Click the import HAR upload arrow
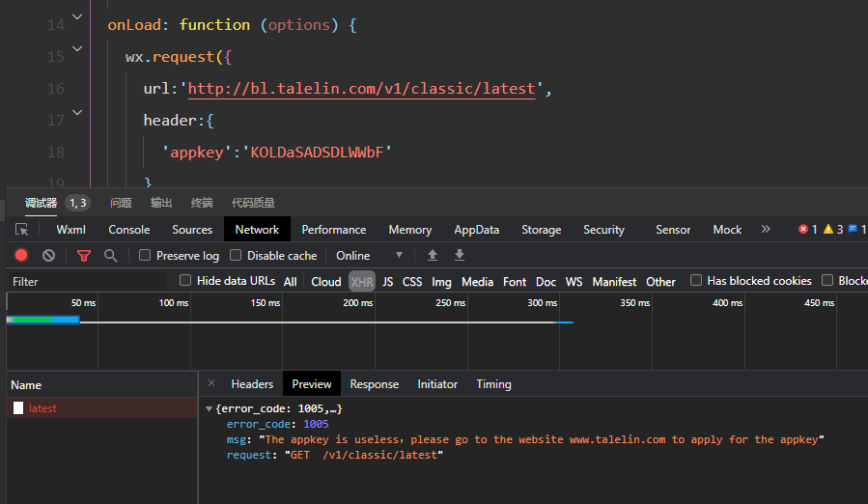Screen dimensions: 868x504 [x=433, y=256]
